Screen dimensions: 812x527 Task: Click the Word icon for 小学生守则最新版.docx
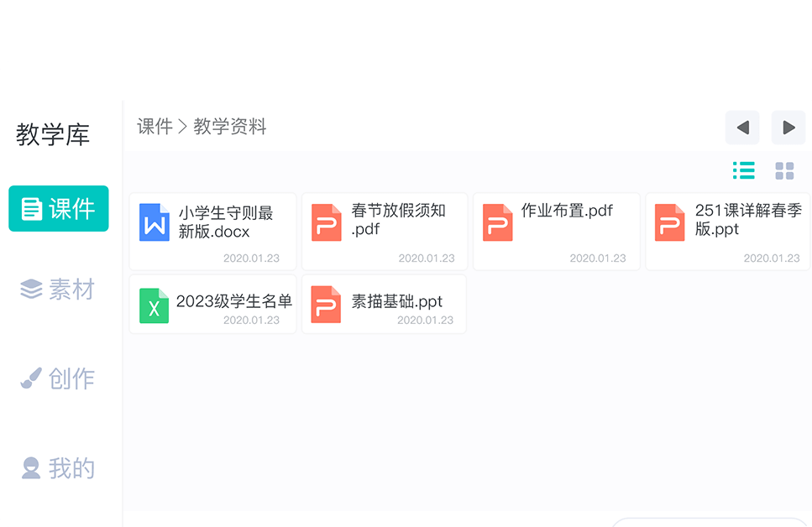pos(155,222)
